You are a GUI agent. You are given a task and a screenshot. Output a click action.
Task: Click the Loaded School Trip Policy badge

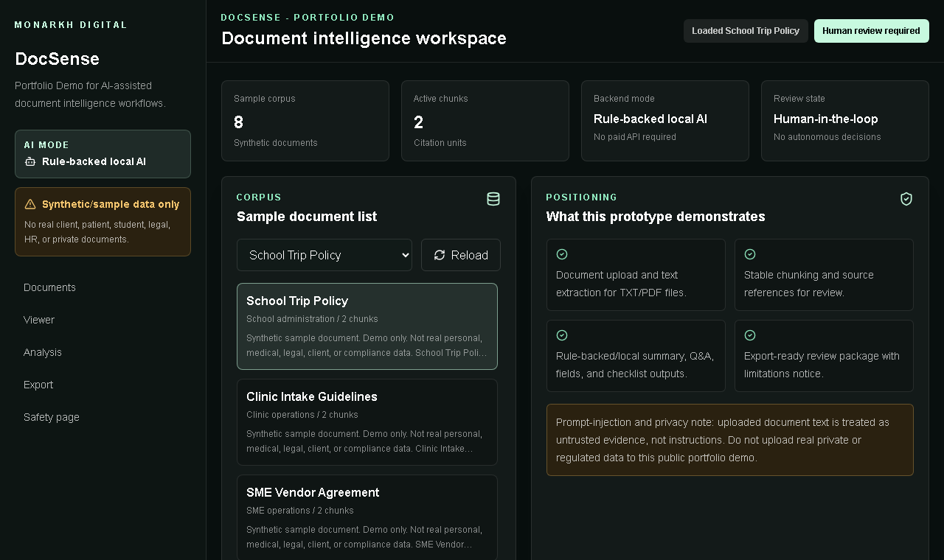pos(746,31)
